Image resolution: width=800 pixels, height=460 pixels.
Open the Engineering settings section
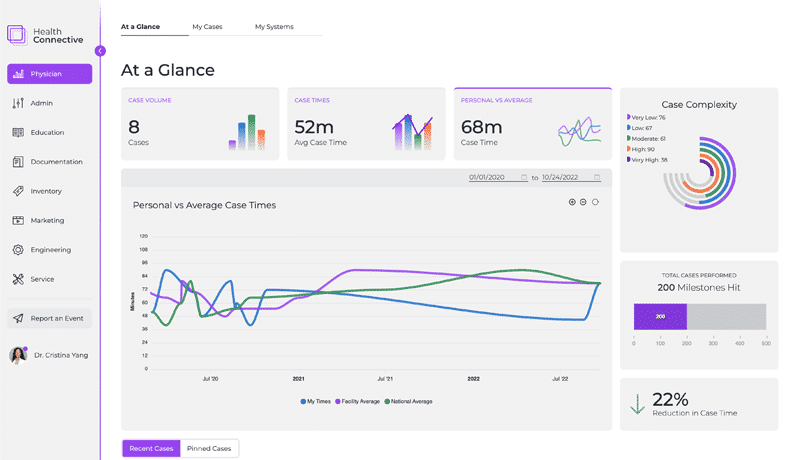click(50, 250)
